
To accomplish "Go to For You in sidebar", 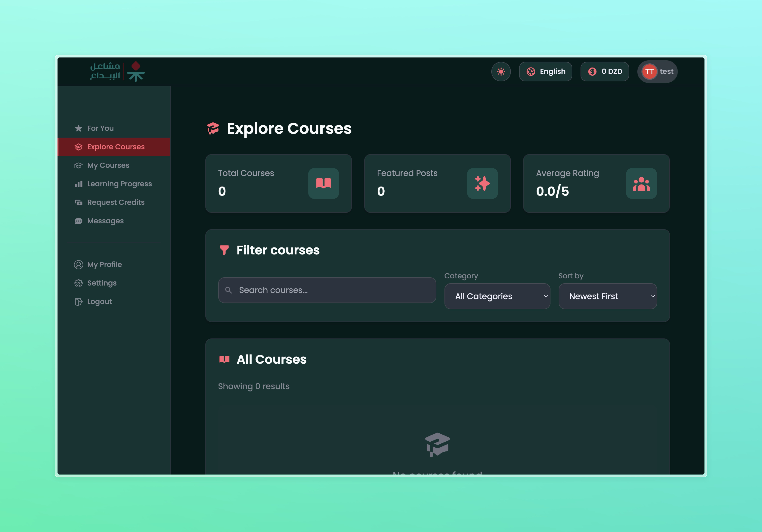I will [100, 128].
